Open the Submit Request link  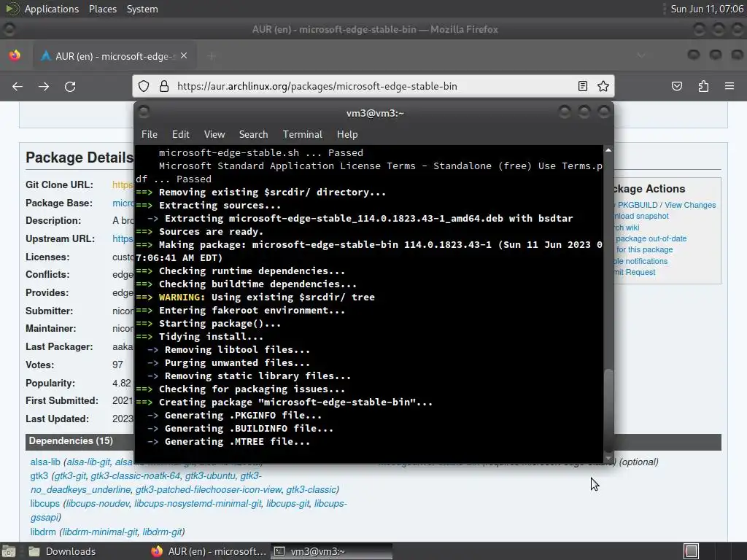click(x=635, y=272)
